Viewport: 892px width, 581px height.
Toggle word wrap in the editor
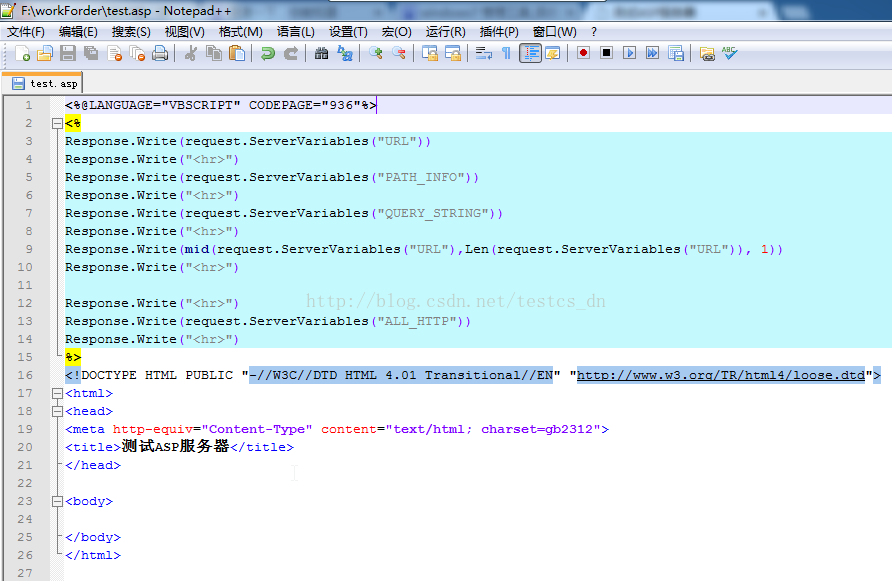[484, 53]
